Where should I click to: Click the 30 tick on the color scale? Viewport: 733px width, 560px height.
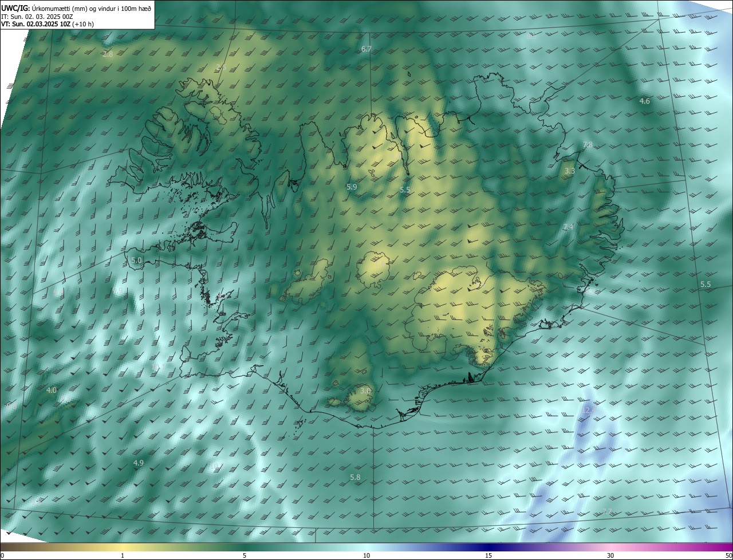point(610,555)
